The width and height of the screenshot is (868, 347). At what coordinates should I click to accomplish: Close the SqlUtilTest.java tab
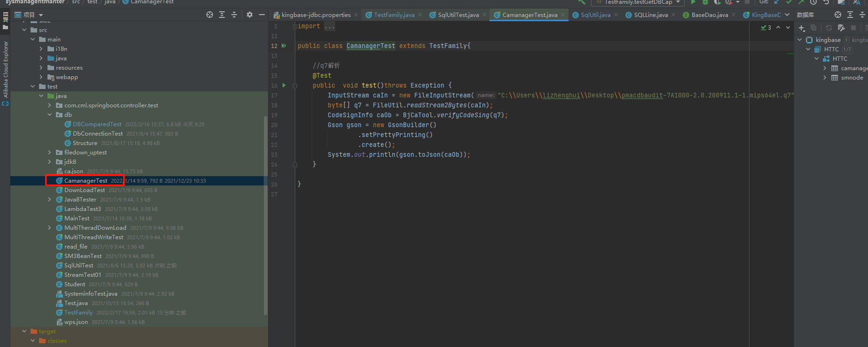click(484, 15)
